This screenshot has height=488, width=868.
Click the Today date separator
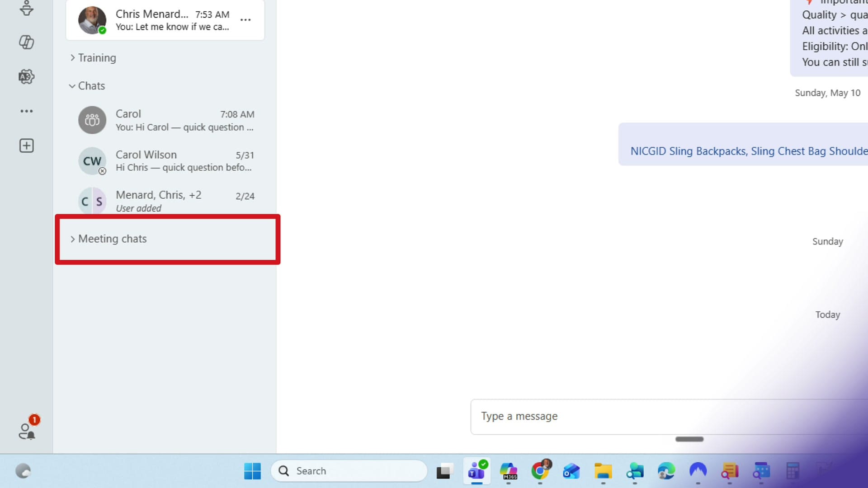pyautogui.click(x=827, y=315)
